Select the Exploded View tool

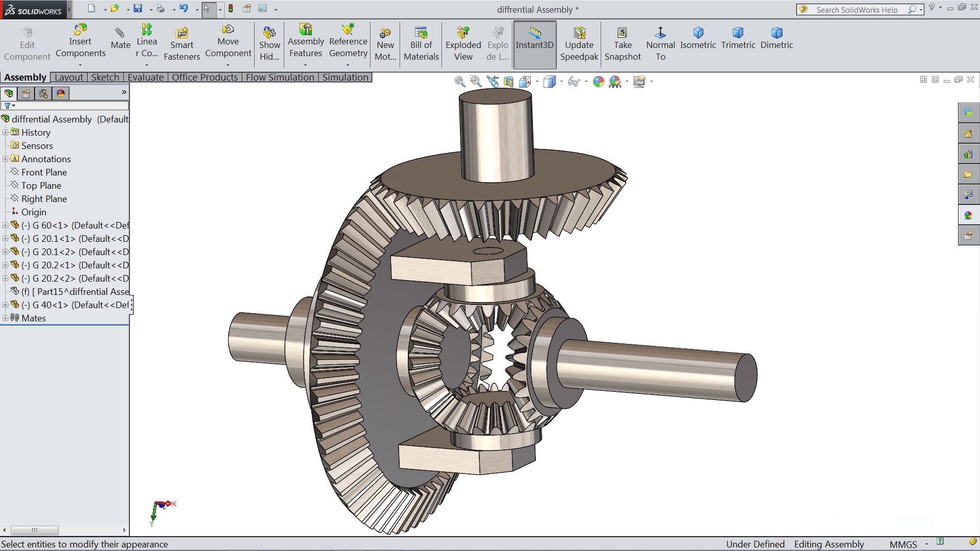click(x=463, y=44)
